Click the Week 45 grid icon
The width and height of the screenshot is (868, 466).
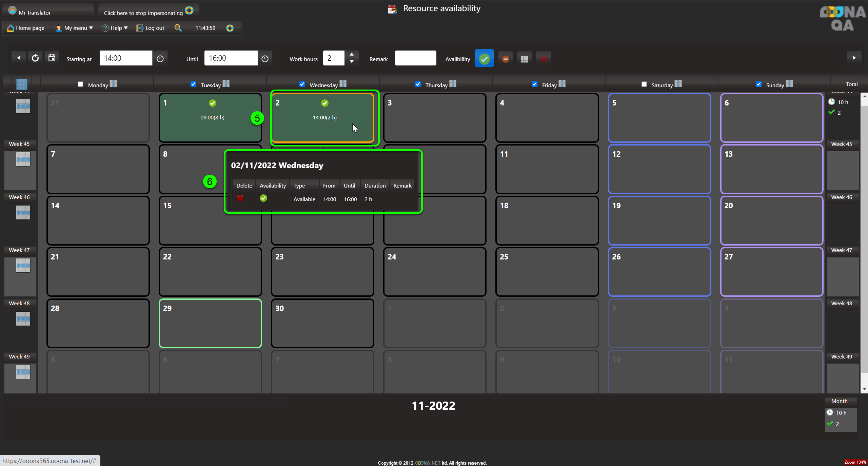coord(23,159)
